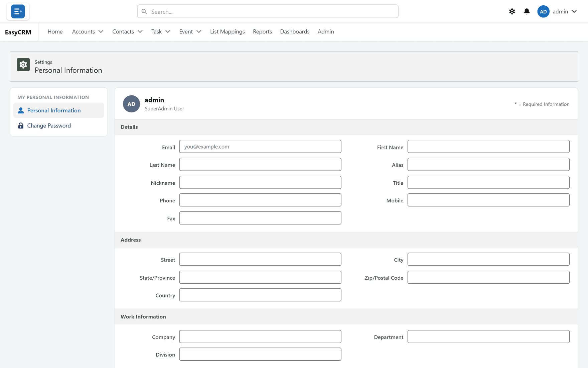Click the search magnifier icon

click(144, 11)
